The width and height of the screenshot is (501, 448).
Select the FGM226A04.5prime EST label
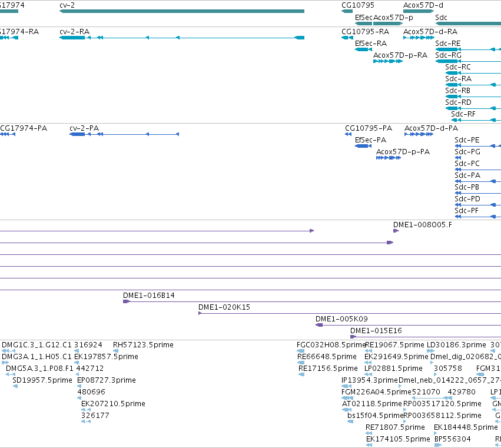376,393
